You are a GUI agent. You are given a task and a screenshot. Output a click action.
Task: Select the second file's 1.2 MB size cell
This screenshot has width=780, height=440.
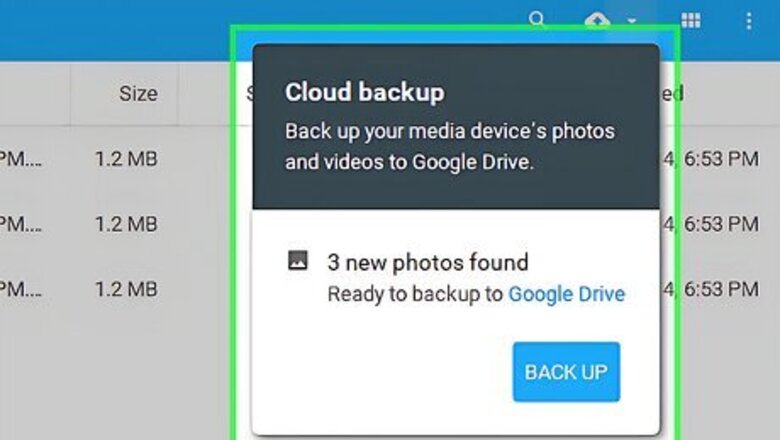(x=126, y=223)
